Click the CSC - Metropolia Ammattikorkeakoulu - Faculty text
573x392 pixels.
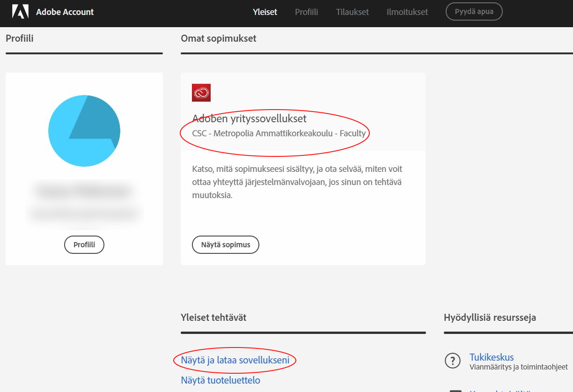(x=279, y=133)
